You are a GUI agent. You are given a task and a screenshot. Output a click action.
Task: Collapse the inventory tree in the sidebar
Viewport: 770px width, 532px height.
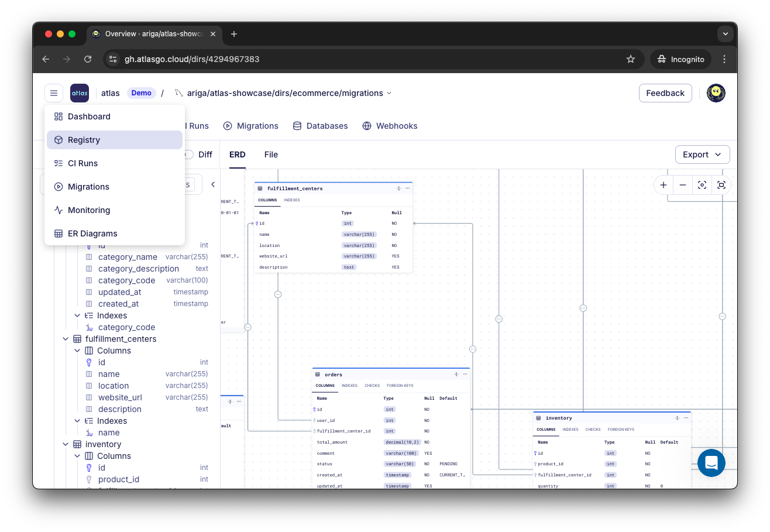66,444
